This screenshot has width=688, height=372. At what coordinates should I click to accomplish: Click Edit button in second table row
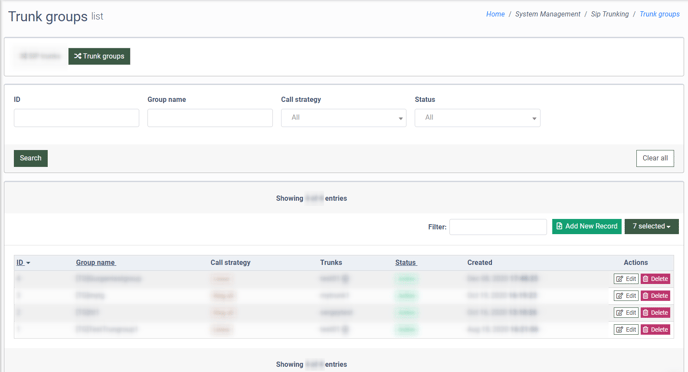pyautogui.click(x=626, y=296)
